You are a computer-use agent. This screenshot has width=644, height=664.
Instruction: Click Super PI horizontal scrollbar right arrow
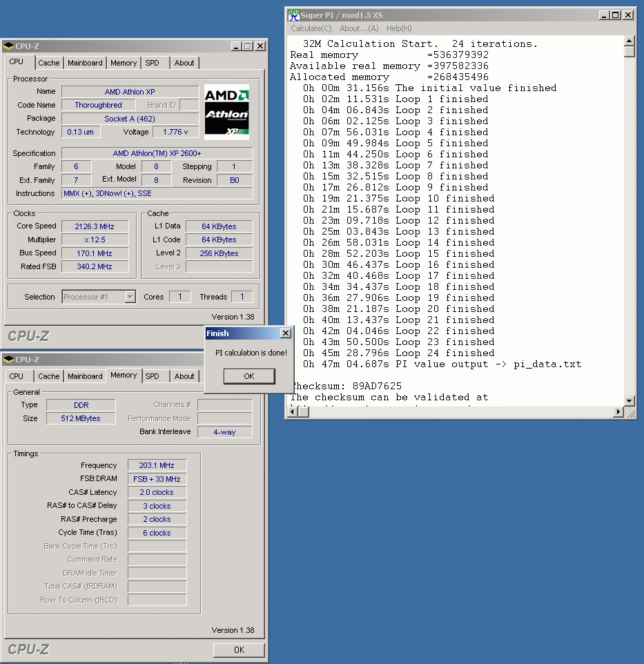[618, 411]
